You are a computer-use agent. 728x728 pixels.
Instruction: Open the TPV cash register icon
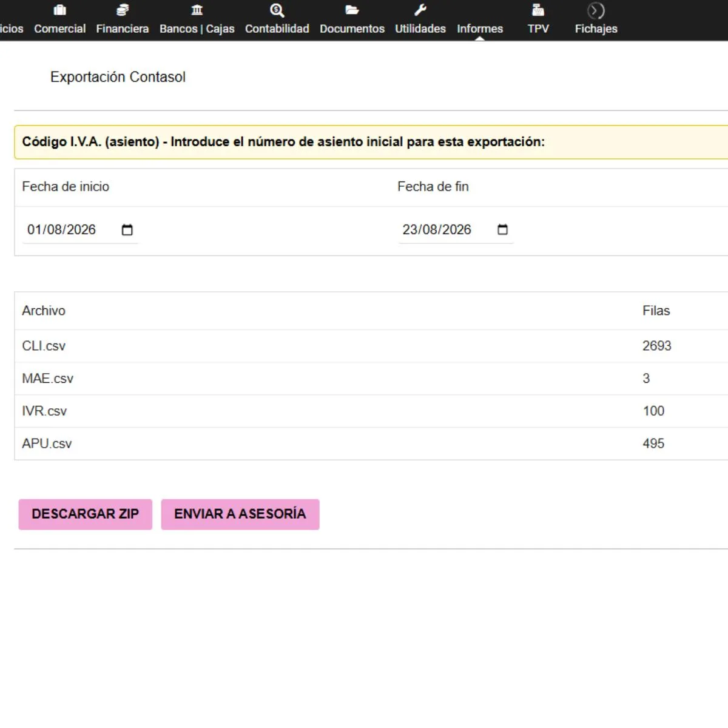(x=538, y=10)
